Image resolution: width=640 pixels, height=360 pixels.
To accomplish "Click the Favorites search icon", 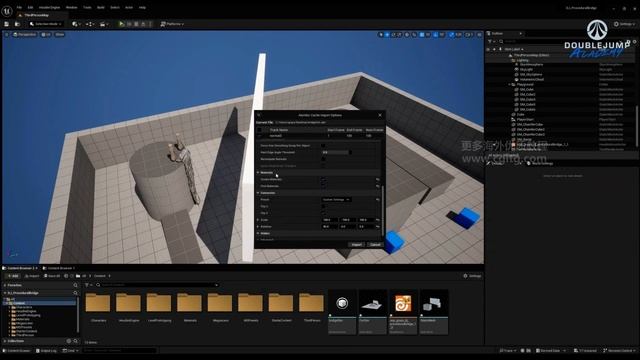I will [75, 285].
